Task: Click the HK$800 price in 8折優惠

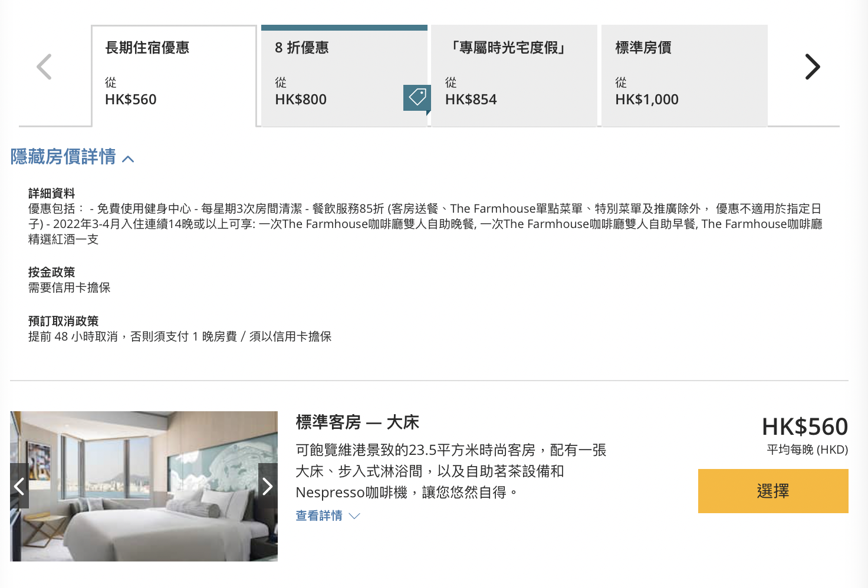Action: click(x=301, y=99)
